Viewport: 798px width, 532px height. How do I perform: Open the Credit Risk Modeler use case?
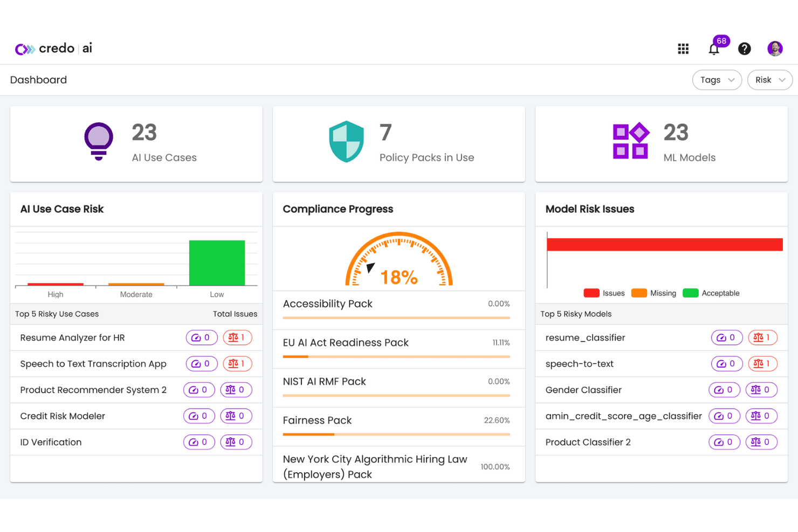pos(63,416)
